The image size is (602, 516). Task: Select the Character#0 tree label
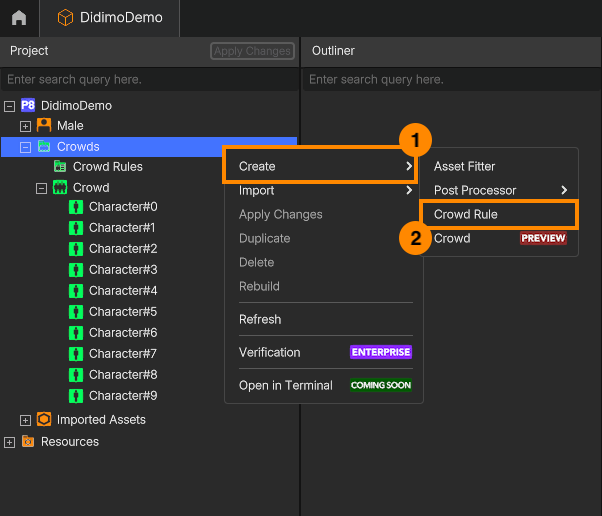123,207
